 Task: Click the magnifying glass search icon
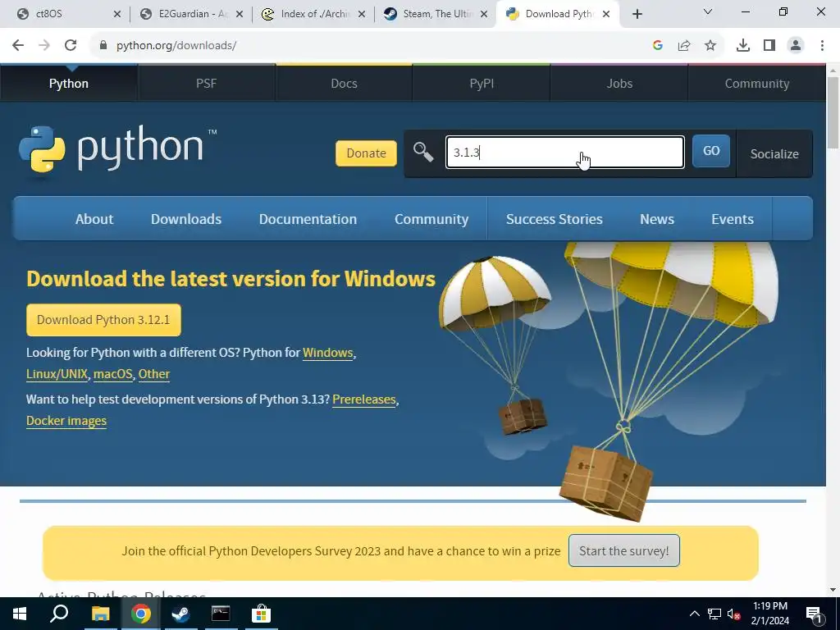pos(423,152)
